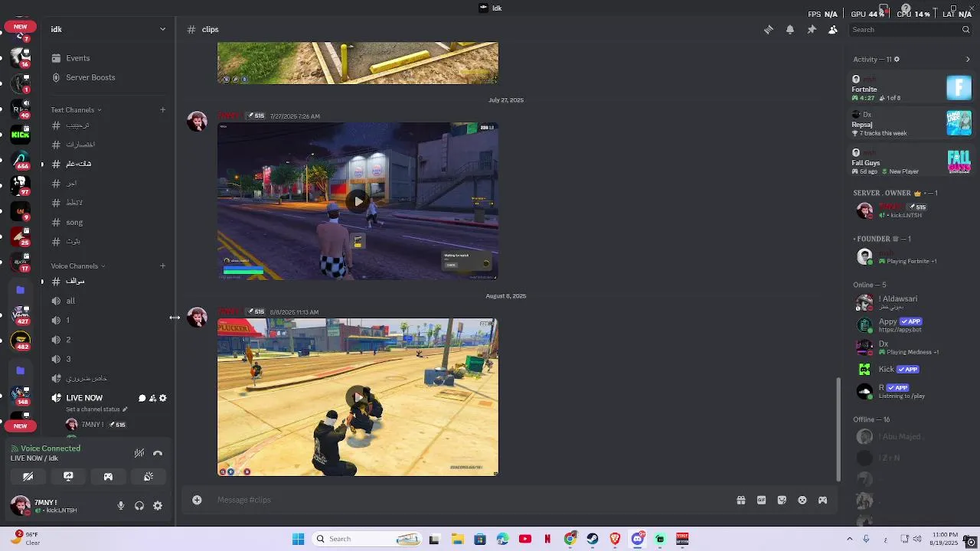Join voice channel 2
This screenshot has height=551, width=980.
point(107,340)
